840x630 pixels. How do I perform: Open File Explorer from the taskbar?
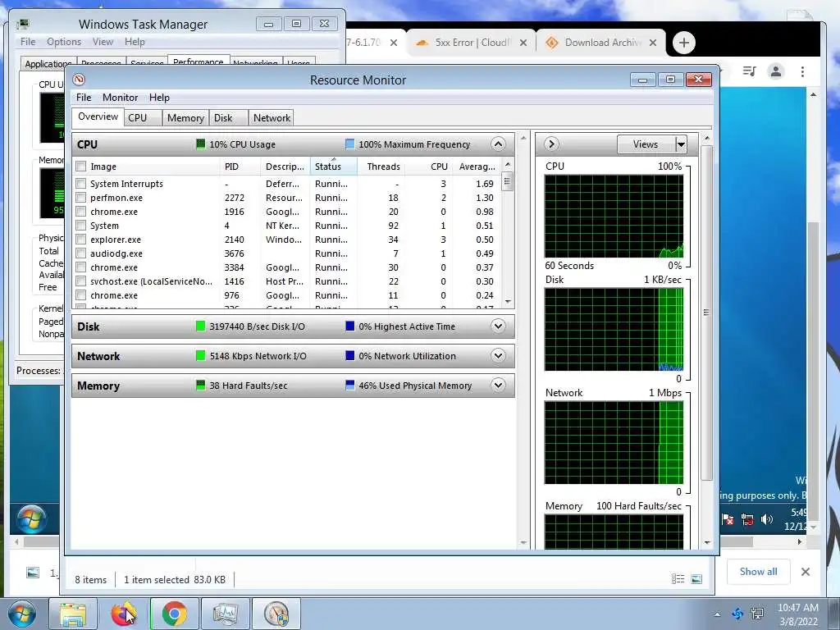tap(73, 614)
